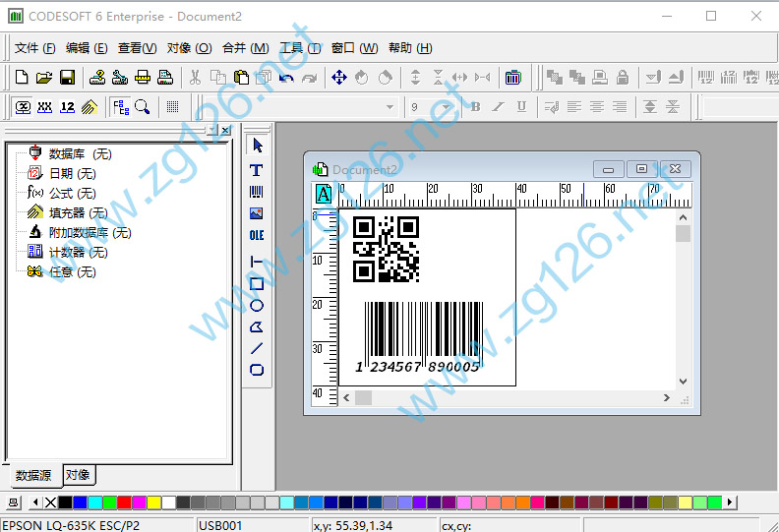Select the diagonal Line drawing tool
Screen dimensions: 779x532
click(x=257, y=348)
